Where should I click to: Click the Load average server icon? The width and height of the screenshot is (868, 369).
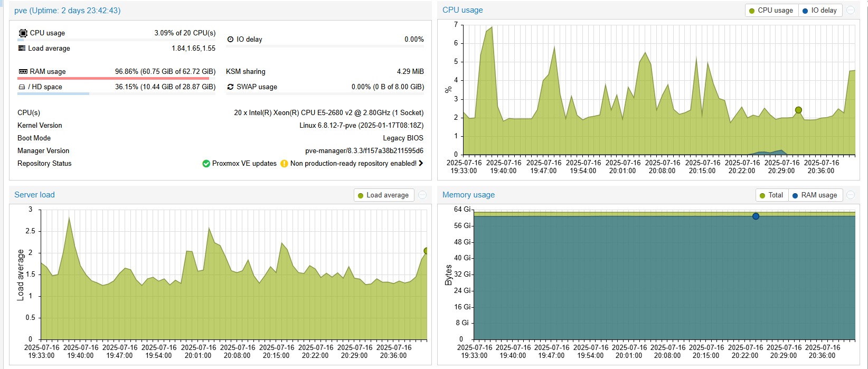[22, 48]
